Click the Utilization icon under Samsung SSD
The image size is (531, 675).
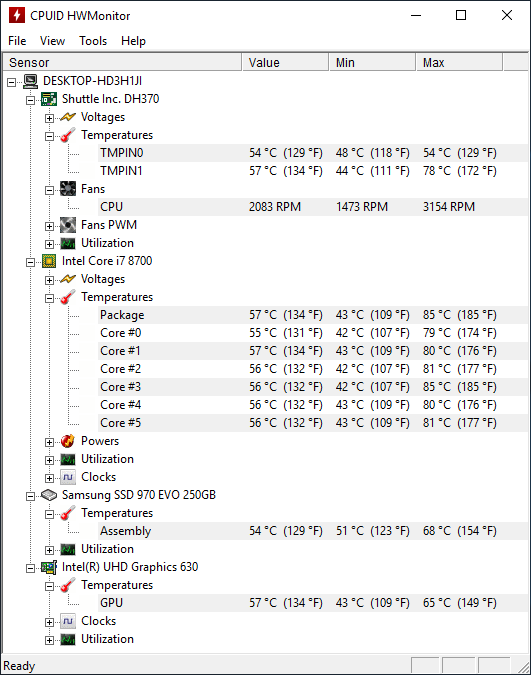pos(68,549)
